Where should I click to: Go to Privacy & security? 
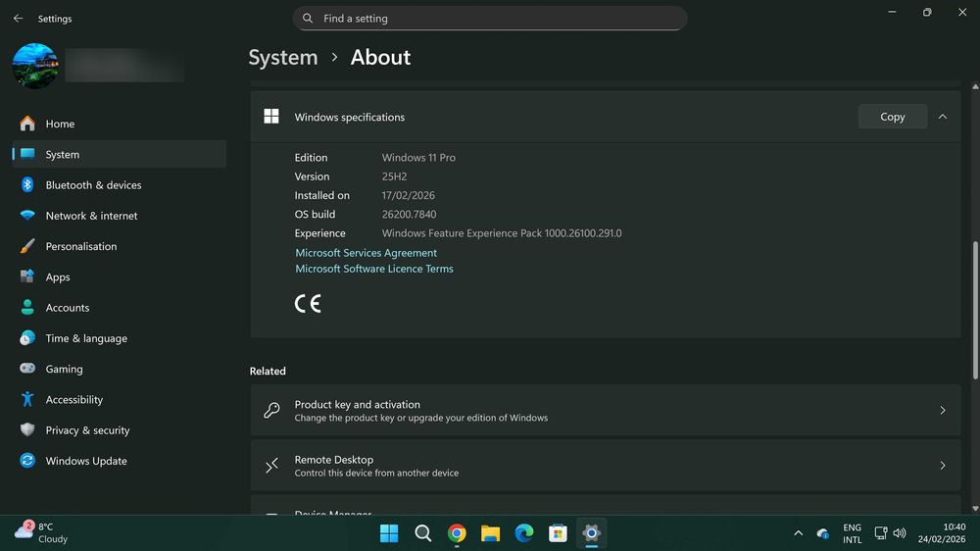click(120, 429)
